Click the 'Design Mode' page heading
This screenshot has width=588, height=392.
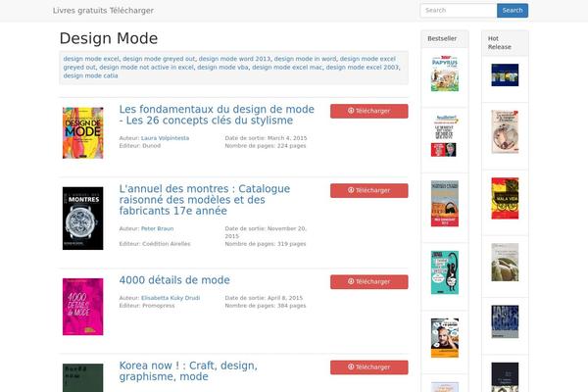click(109, 38)
